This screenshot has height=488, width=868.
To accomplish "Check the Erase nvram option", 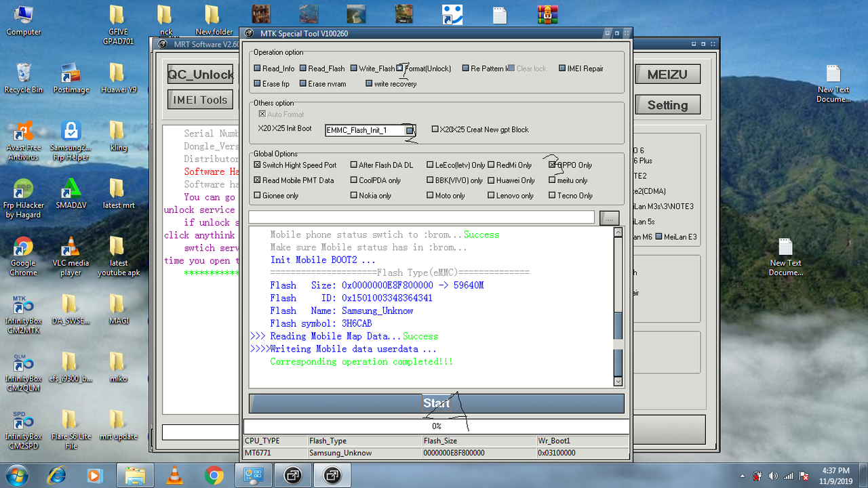I will (x=303, y=84).
